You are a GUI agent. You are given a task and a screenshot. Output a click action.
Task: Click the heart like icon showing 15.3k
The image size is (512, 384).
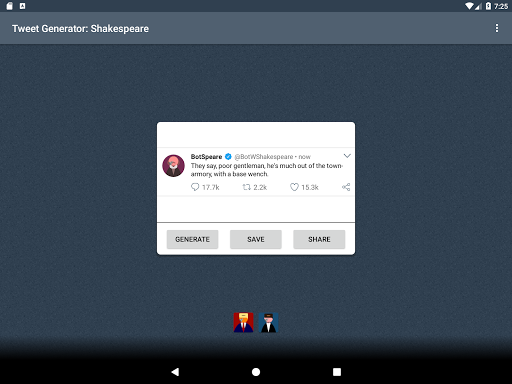pyautogui.click(x=294, y=187)
